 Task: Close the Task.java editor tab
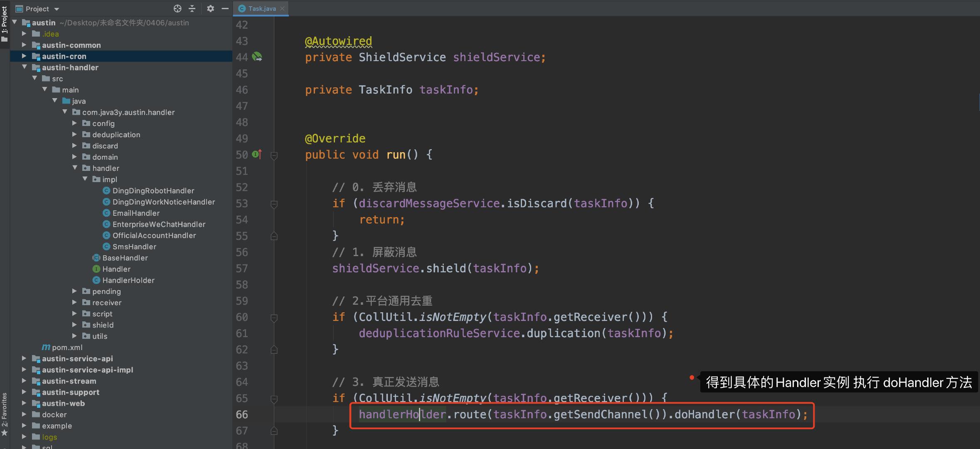coord(283,8)
